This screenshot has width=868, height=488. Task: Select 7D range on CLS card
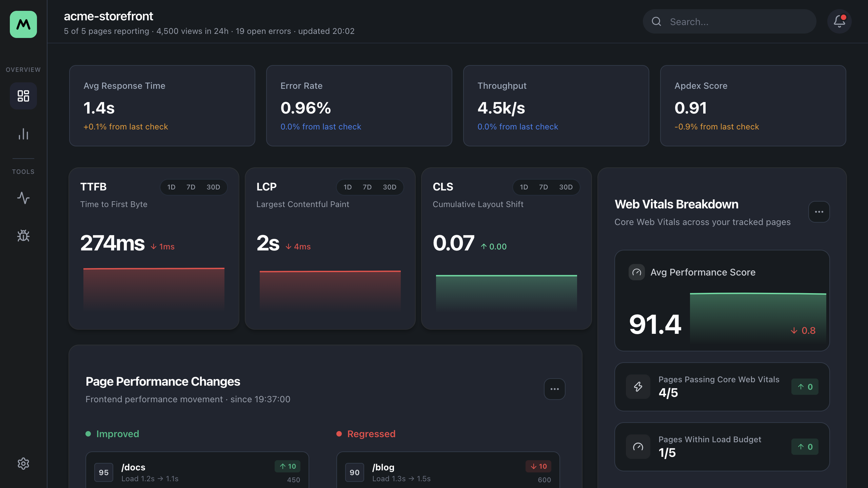[x=544, y=187]
